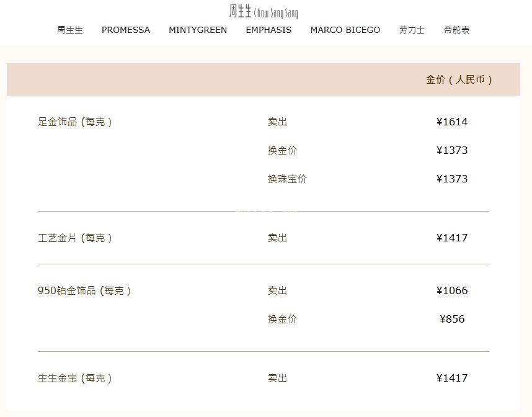Click the ¥856 platinum exchange price
The width and height of the screenshot is (532, 417).
452,320
